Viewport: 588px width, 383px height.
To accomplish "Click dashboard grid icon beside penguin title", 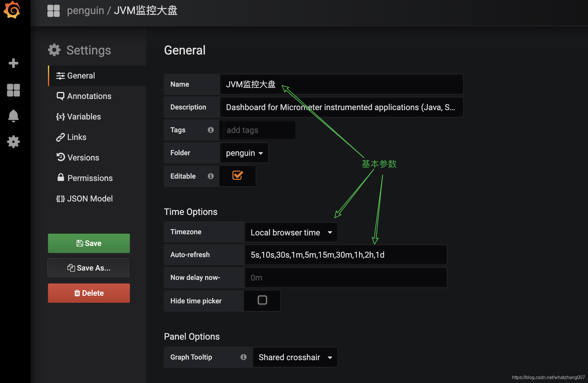I will pyautogui.click(x=54, y=11).
